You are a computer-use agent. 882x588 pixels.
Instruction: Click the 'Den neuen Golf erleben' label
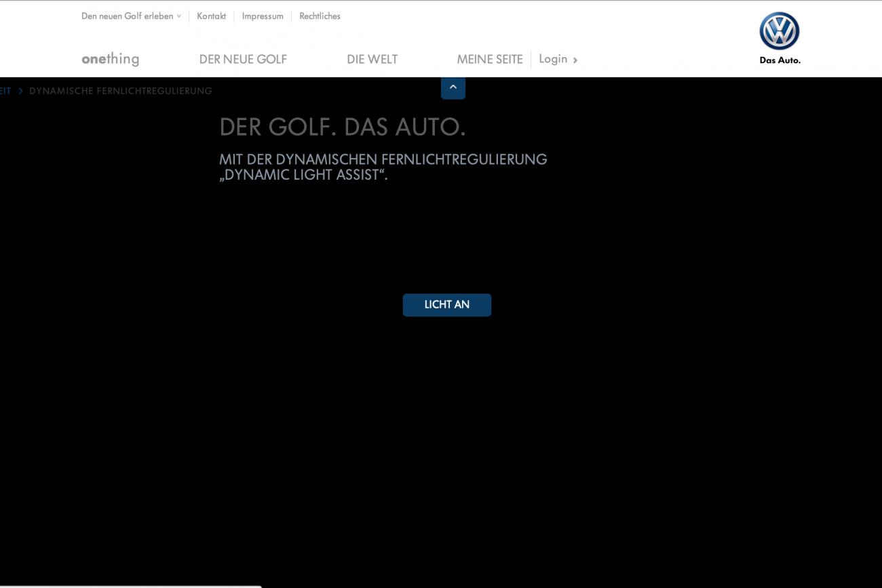click(x=127, y=16)
